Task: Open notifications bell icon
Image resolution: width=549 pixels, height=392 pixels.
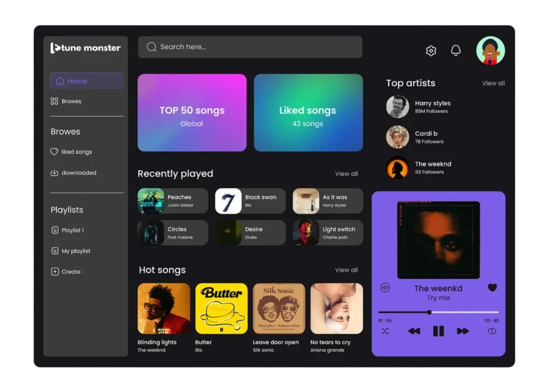Action: click(x=456, y=51)
